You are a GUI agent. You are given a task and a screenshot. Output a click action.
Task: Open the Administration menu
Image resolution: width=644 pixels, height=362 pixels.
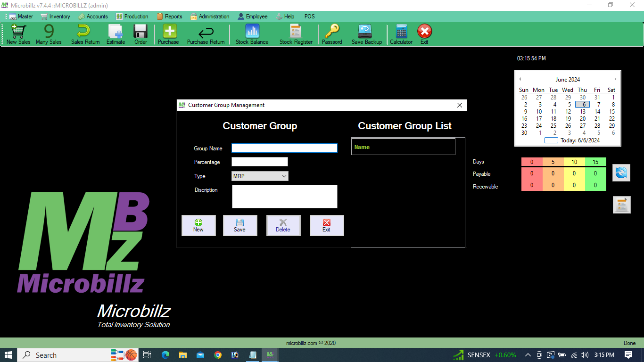coord(210,16)
